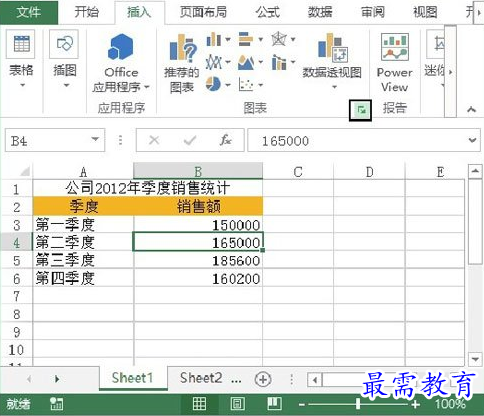Zoom out with minus button
The image size is (484, 416).
pos(301,405)
